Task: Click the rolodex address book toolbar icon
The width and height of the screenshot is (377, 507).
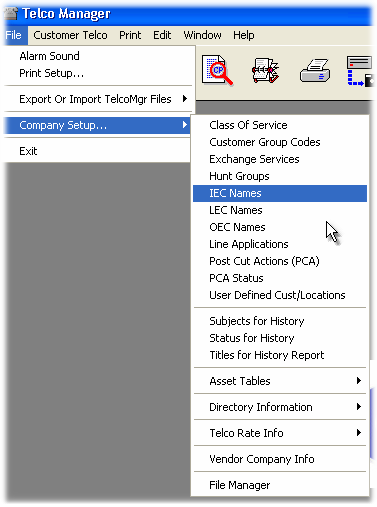Action: (x=266, y=70)
